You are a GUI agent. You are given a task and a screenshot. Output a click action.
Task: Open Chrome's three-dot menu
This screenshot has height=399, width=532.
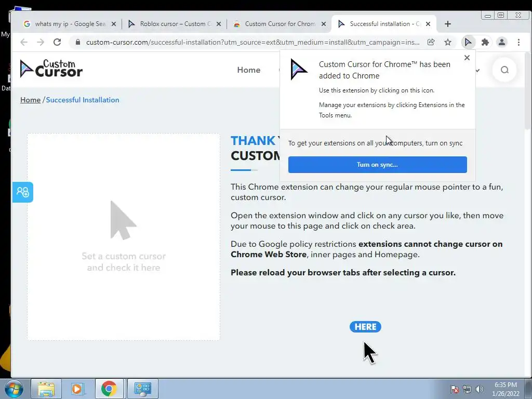(x=518, y=42)
